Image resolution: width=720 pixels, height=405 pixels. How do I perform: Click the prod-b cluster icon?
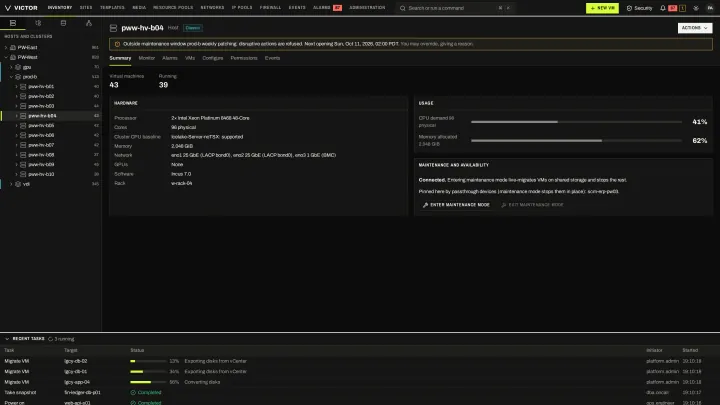click(x=18, y=77)
